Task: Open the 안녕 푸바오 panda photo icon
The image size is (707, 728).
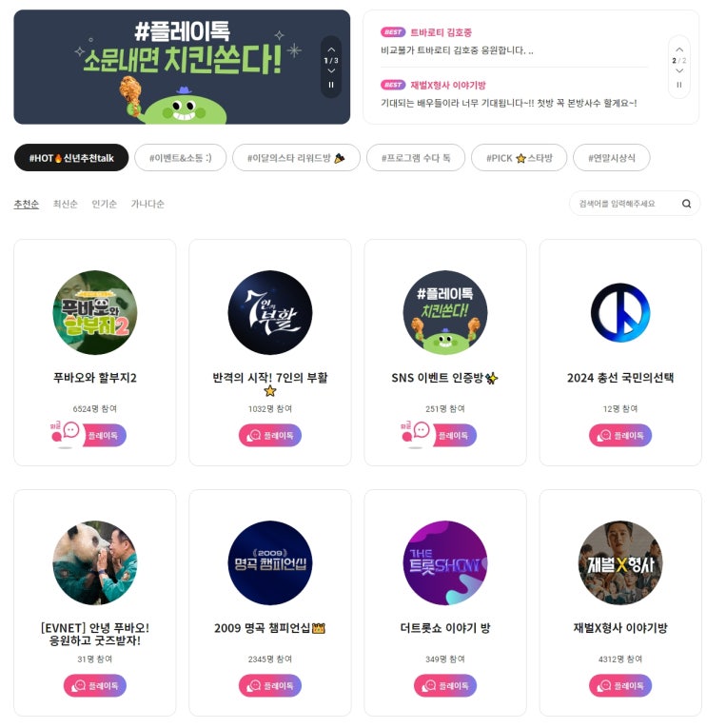Action: 95,562
